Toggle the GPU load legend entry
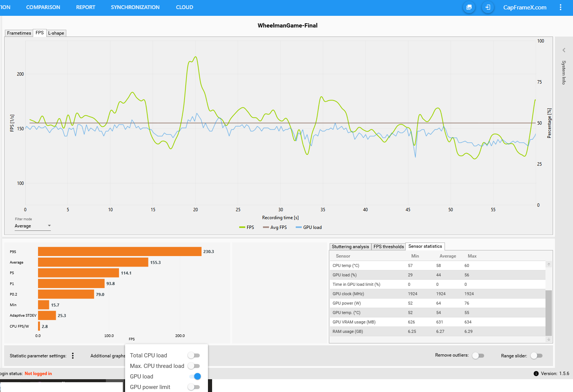The width and height of the screenshot is (573, 392). [309, 227]
